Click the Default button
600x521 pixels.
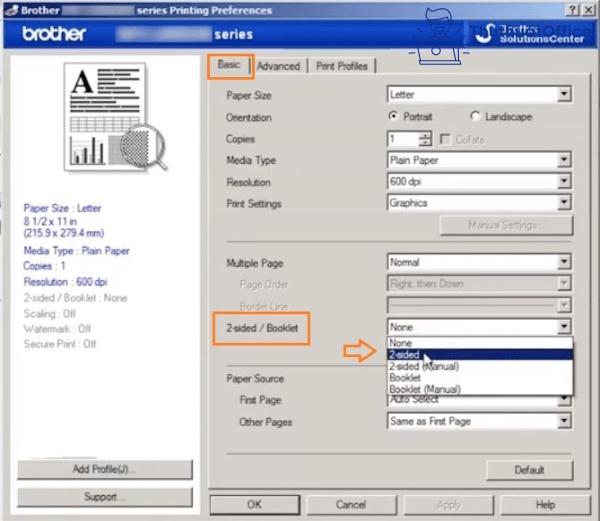pos(530,470)
